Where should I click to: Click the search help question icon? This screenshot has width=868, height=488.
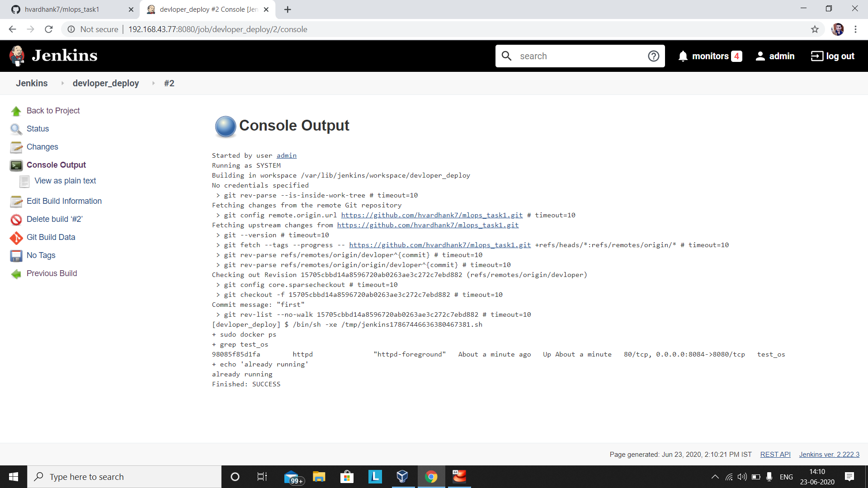(653, 56)
